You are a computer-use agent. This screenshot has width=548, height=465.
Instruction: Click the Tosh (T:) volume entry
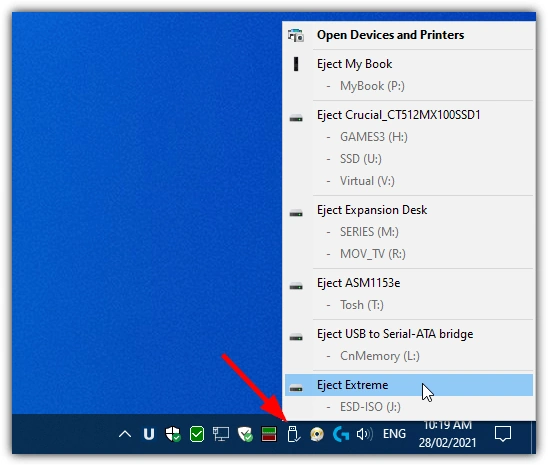click(x=362, y=305)
